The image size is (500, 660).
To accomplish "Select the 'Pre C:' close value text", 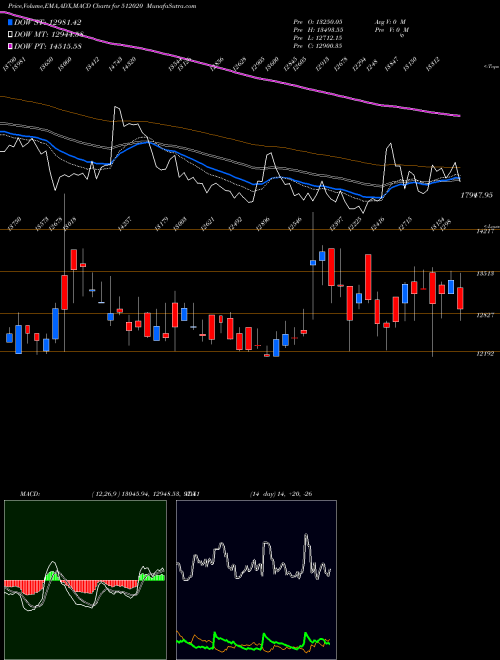I will [317, 46].
